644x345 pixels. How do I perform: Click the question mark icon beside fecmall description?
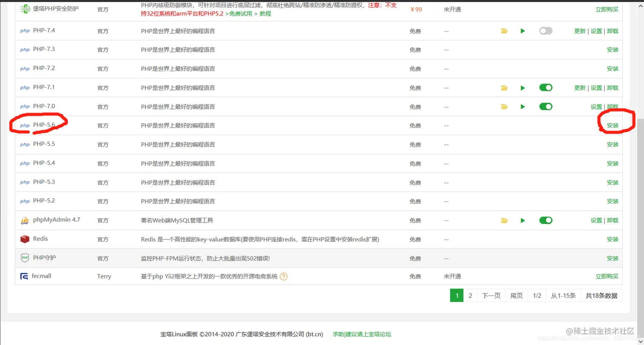pos(284,276)
